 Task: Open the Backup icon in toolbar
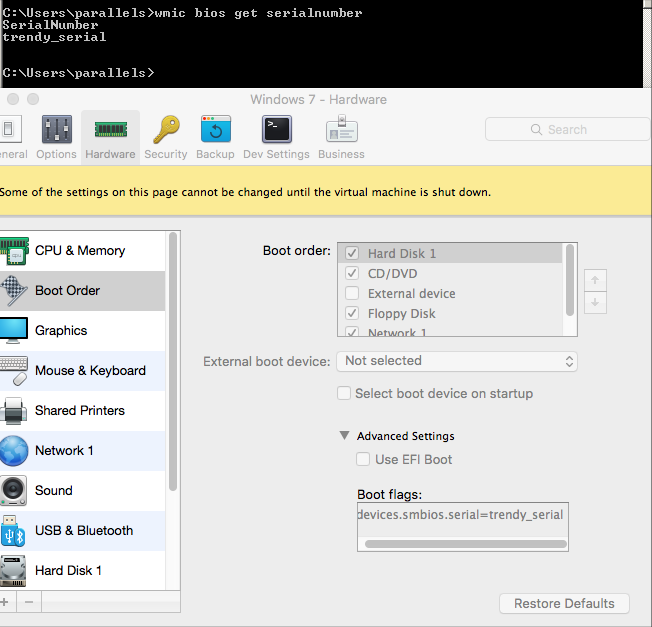point(216,129)
